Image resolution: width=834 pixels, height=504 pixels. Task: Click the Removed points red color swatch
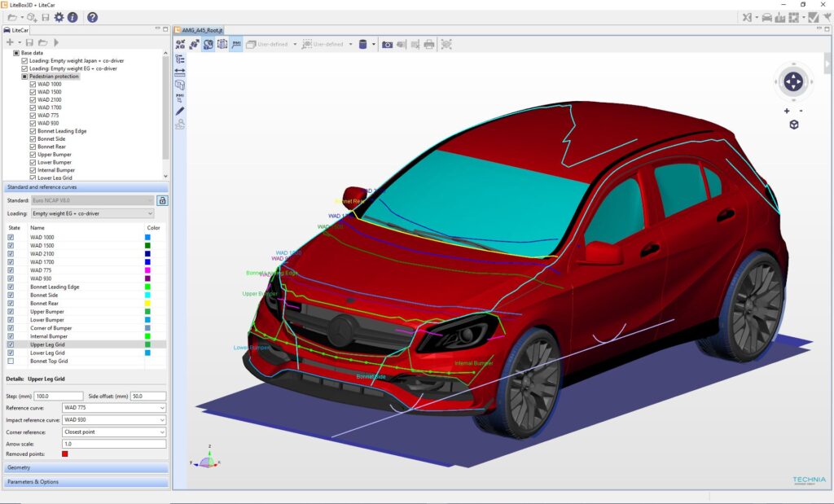tap(65, 454)
